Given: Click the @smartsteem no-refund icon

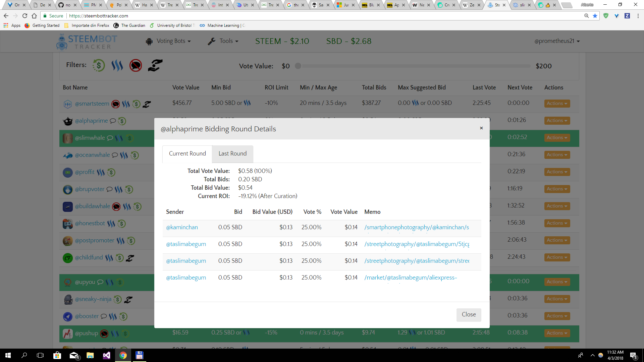Looking at the screenshot, I should tap(115, 104).
